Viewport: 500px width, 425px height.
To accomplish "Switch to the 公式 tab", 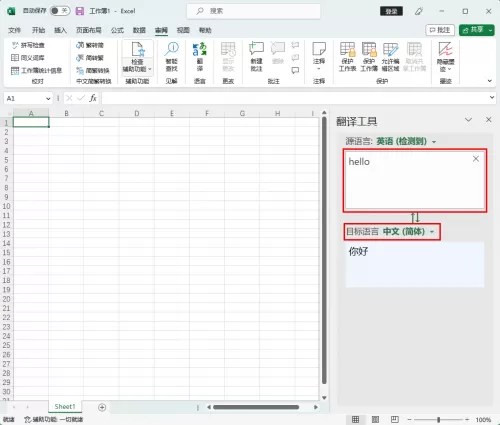I will click(117, 30).
